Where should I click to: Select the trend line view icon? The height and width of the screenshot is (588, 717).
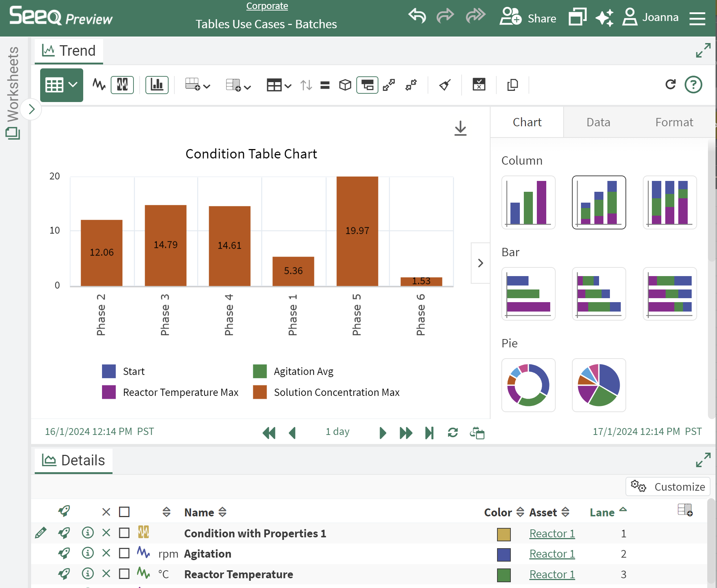point(99,85)
